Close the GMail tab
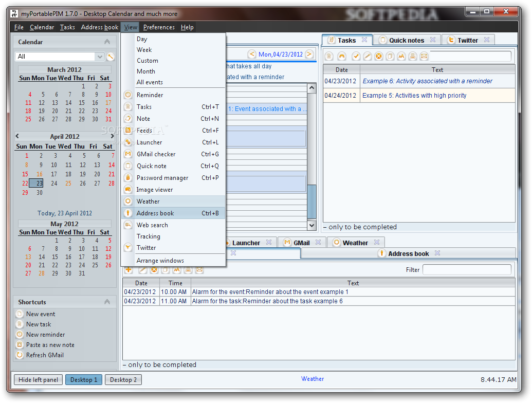This screenshot has width=532, height=403. (318, 242)
